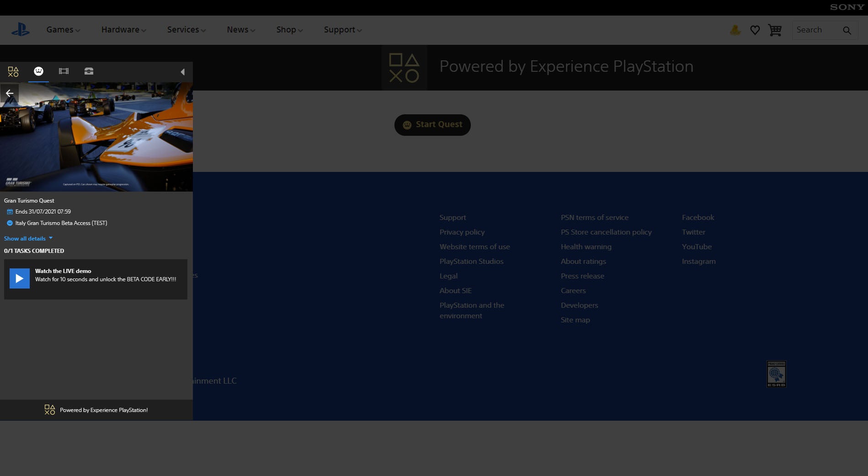Image resolution: width=868 pixels, height=476 pixels.
Task: Open the shopping cart icon
Action: click(775, 30)
